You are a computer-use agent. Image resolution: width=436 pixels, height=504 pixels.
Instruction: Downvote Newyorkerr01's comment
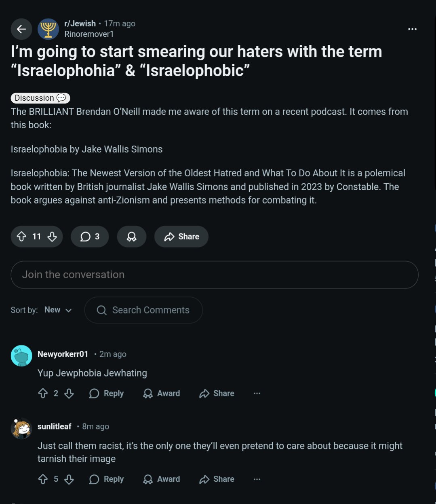[69, 394]
